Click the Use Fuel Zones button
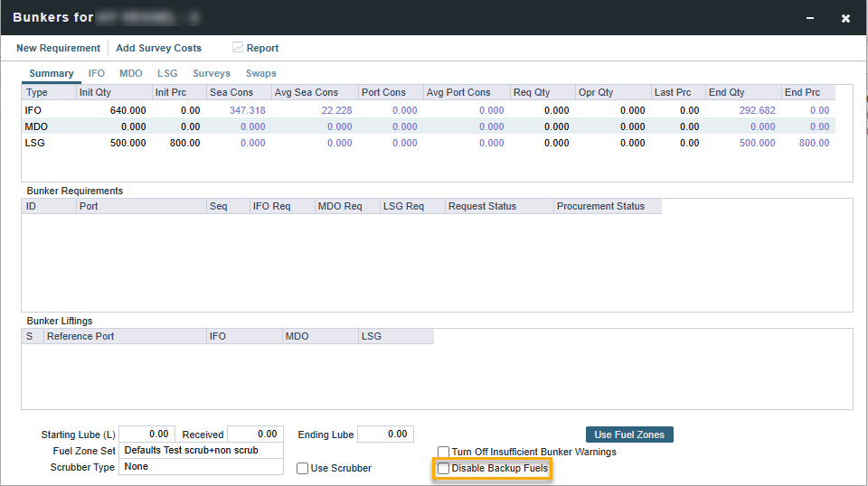868x486 pixels. [628, 435]
